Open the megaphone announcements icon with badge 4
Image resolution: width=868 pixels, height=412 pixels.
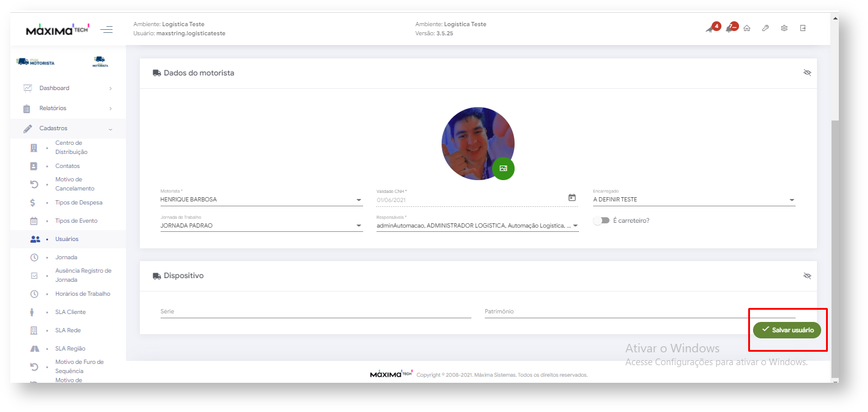click(x=712, y=28)
